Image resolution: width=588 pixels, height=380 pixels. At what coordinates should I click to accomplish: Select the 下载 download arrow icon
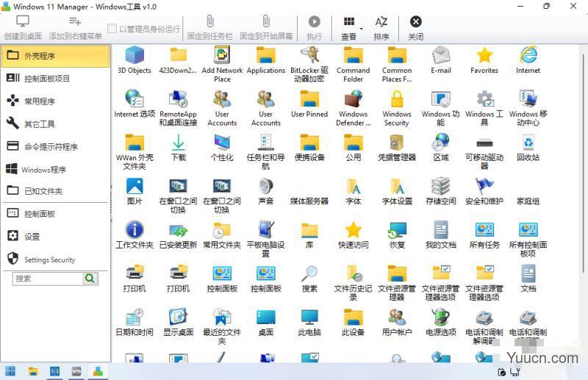coord(178,148)
